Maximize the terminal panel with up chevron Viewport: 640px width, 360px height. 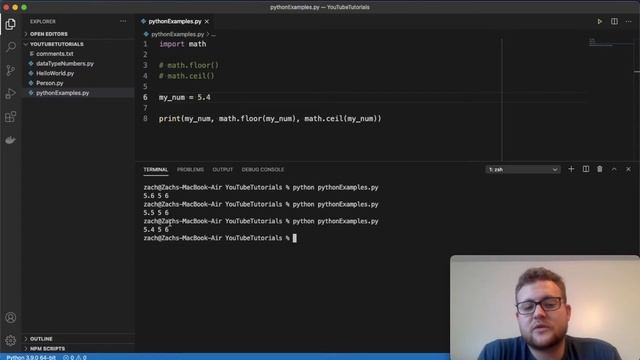tap(614, 169)
